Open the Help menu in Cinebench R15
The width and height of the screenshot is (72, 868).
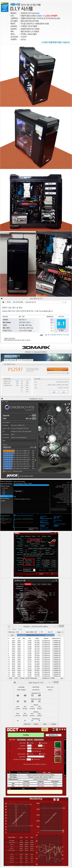[x=6, y=401]
